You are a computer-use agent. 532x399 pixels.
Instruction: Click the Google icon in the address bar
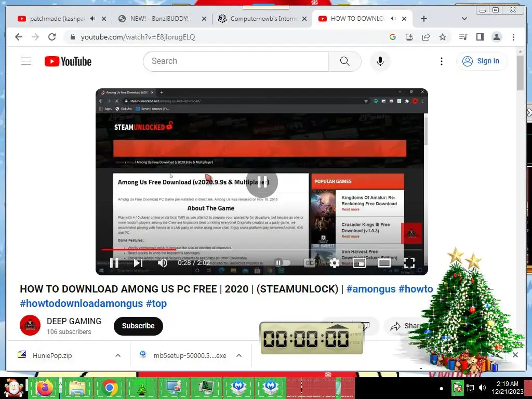point(393,37)
